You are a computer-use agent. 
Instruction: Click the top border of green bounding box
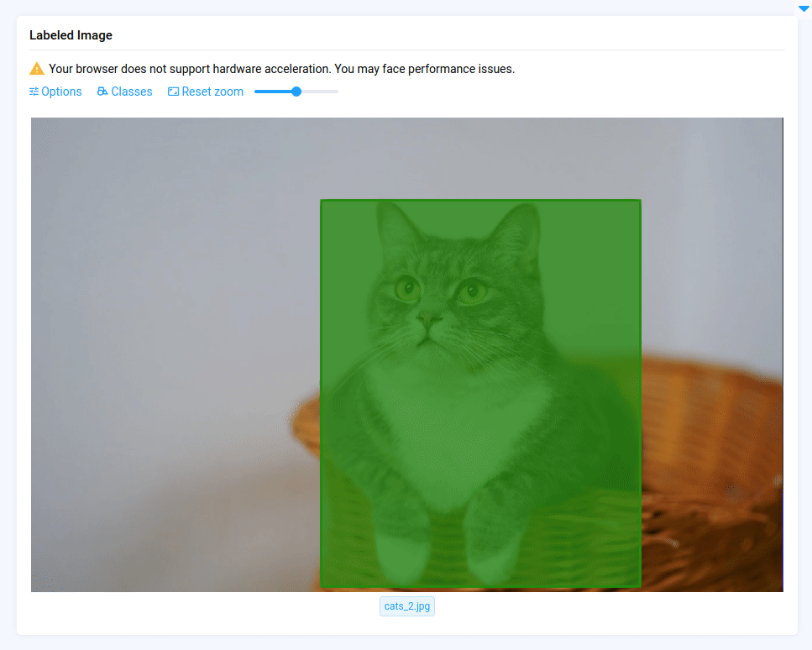coord(480,200)
